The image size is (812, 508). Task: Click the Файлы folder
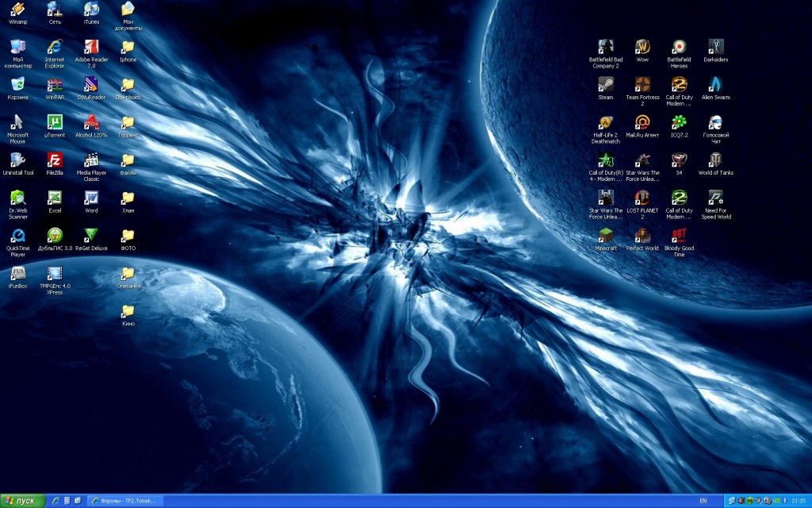point(128,164)
